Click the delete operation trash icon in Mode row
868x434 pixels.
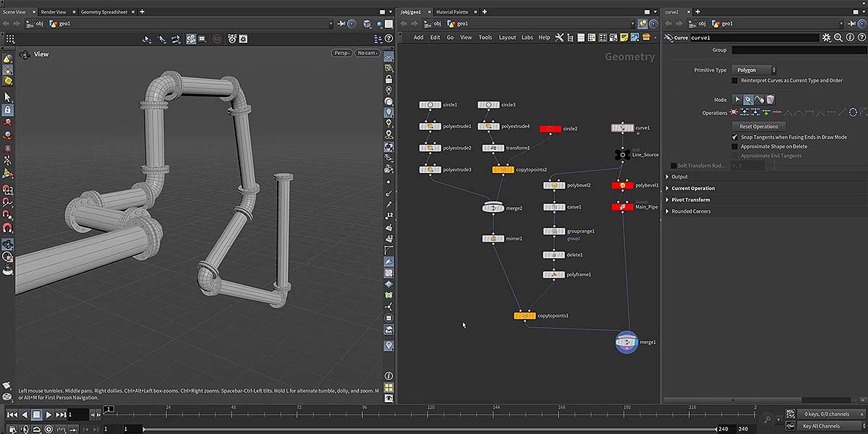[x=770, y=99]
